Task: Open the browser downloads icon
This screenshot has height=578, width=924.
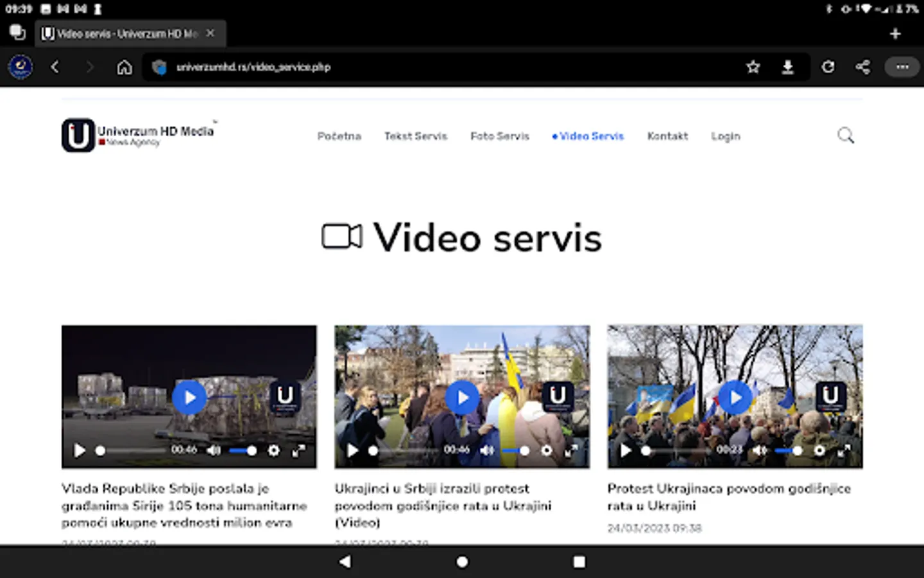Action: 788,67
